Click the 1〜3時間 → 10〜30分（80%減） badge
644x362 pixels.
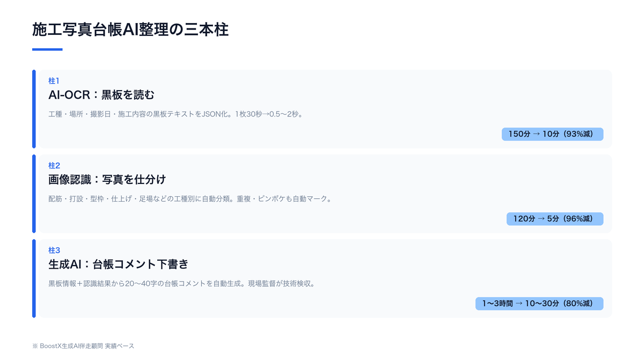[x=539, y=304]
